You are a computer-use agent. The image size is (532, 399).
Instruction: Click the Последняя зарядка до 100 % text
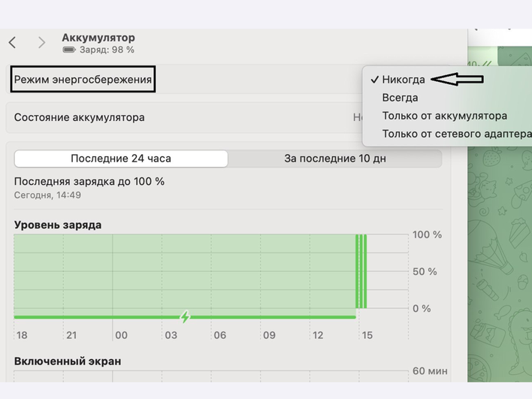89,182
